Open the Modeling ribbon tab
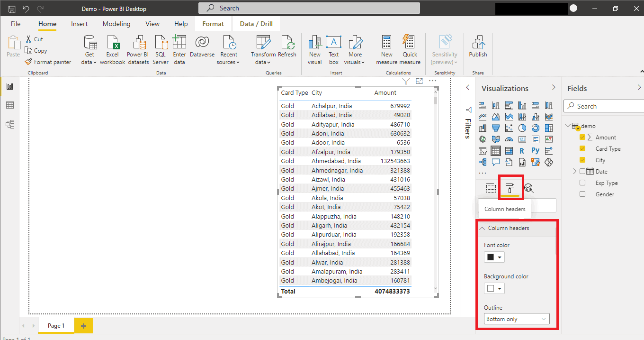The height and width of the screenshot is (340, 644). click(116, 23)
